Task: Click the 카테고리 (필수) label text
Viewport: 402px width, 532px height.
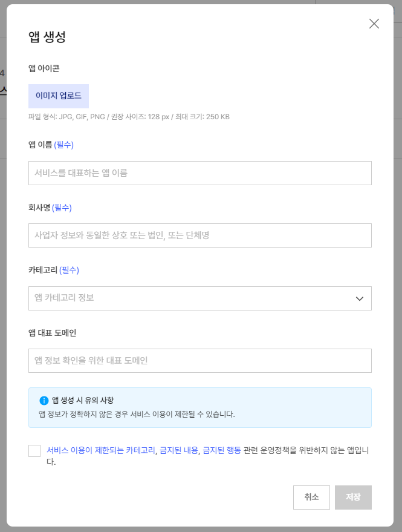Action: click(53, 270)
